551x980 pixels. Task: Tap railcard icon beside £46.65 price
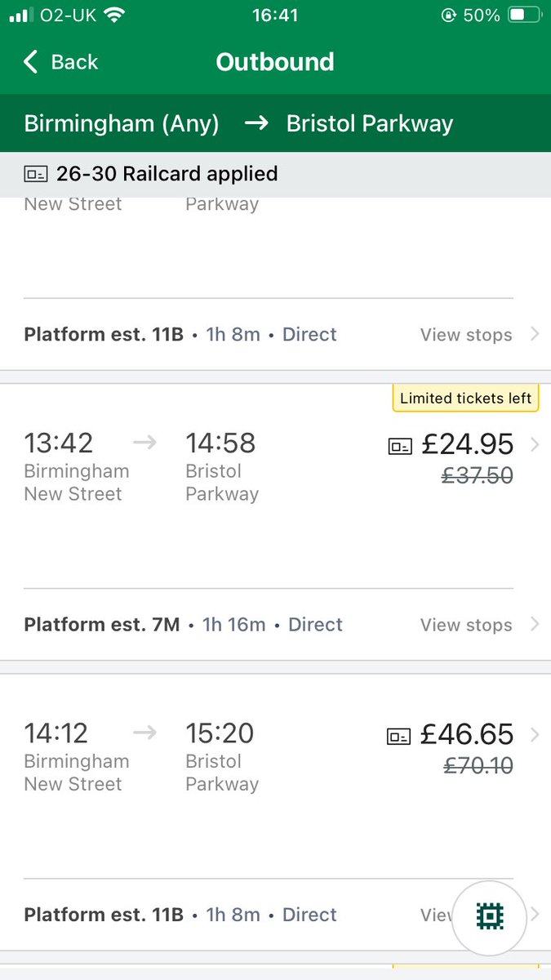[x=398, y=736]
